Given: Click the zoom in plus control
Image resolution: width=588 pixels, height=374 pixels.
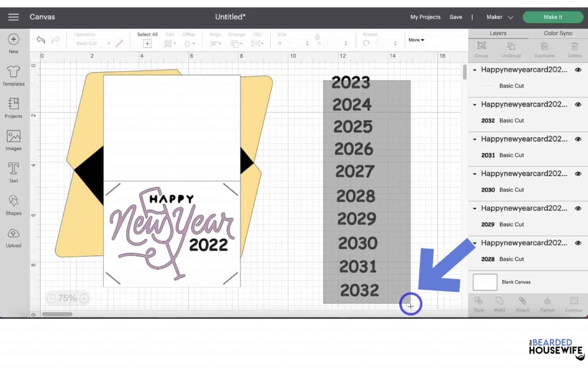Looking at the screenshot, I should coord(84,298).
